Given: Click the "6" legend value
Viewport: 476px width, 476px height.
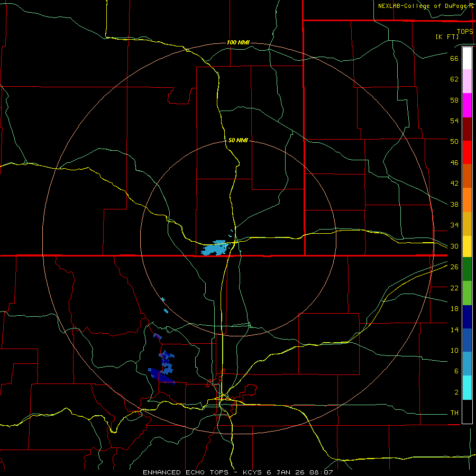Looking at the screenshot, I should [x=456, y=371].
